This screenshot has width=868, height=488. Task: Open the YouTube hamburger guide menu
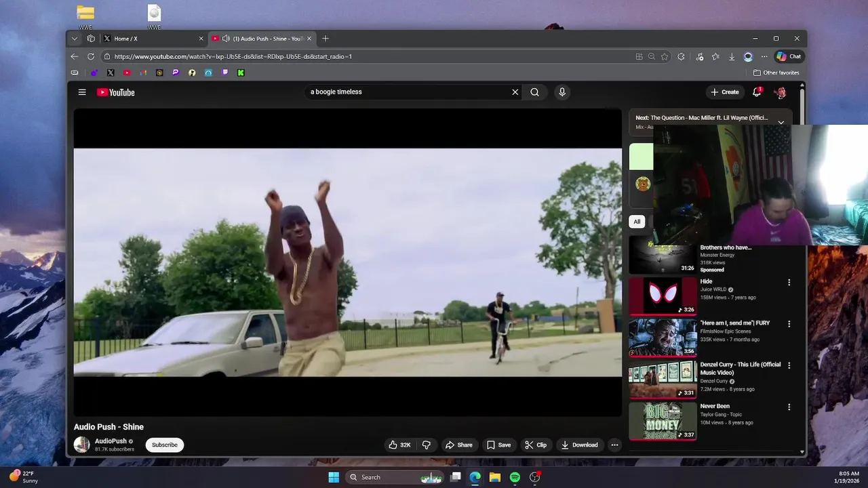pos(82,92)
